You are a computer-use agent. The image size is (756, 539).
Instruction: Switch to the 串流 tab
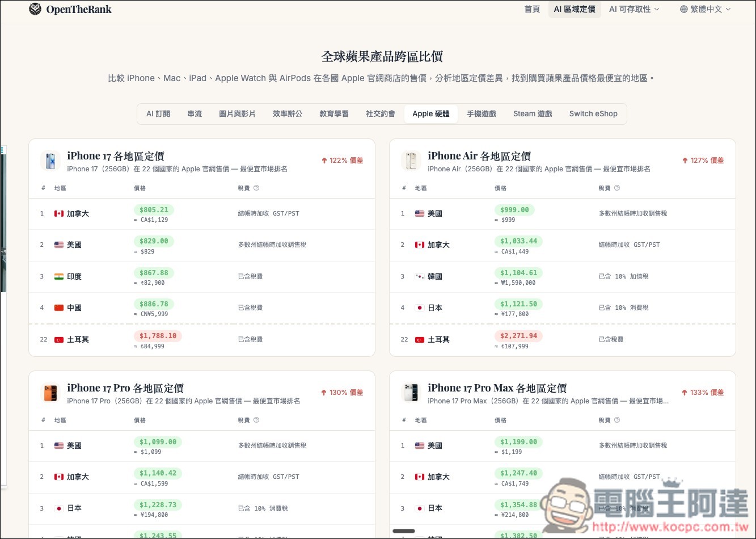(x=195, y=113)
